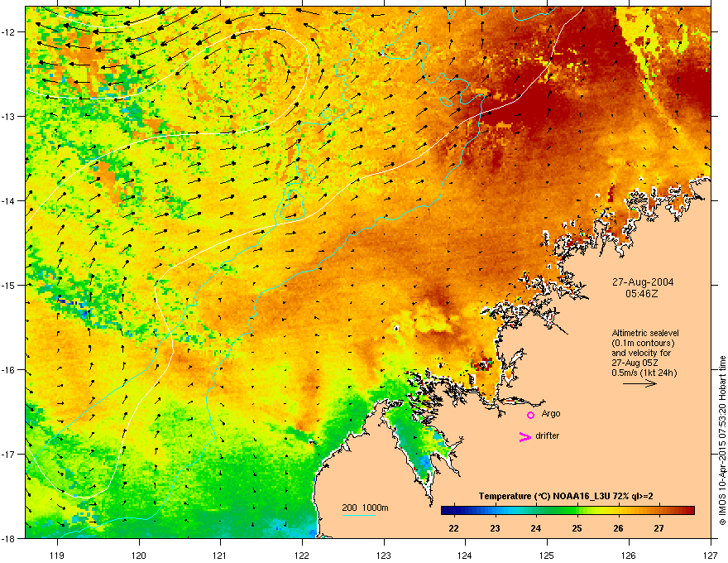Screen dimensions: 728x563
Task: Click the latitude axis label -17
Action: [x=8, y=455]
